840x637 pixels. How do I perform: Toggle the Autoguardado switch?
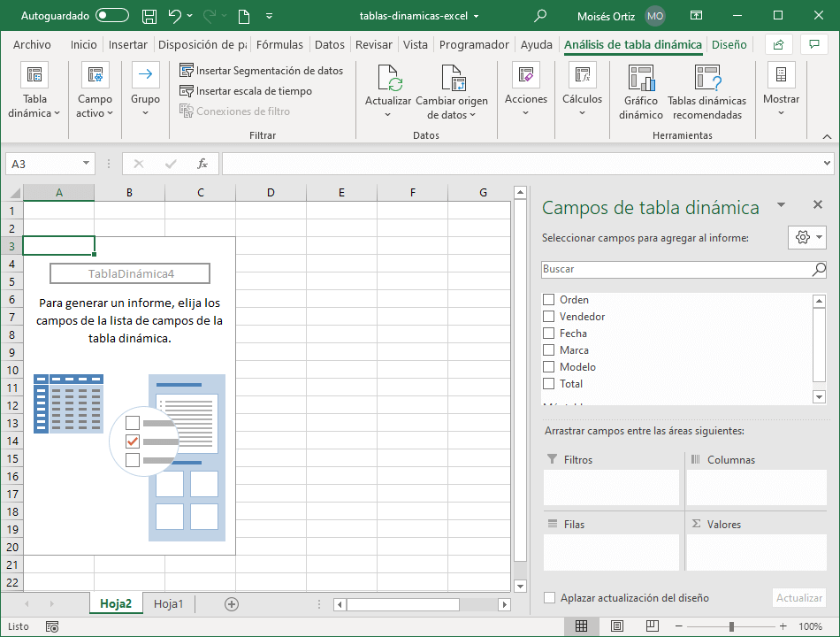point(112,16)
